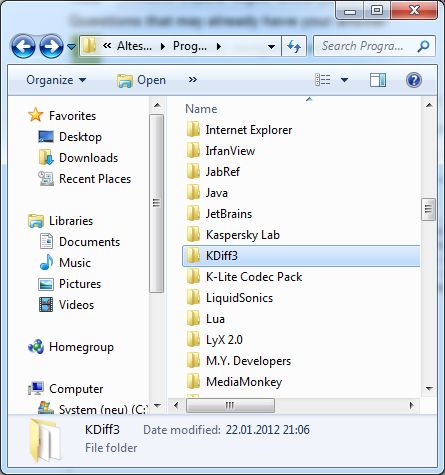Image resolution: width=445 pixels, height=475 pixels.
Task: Change your view using view icon
Action: [323, 80]
